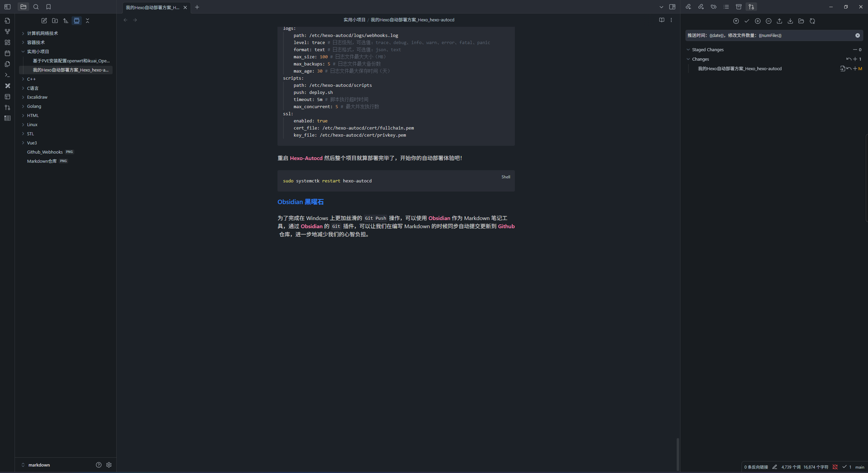Collapse the Staged Changes section
Screen dimensions: 868x473
(x=688, y=50)
